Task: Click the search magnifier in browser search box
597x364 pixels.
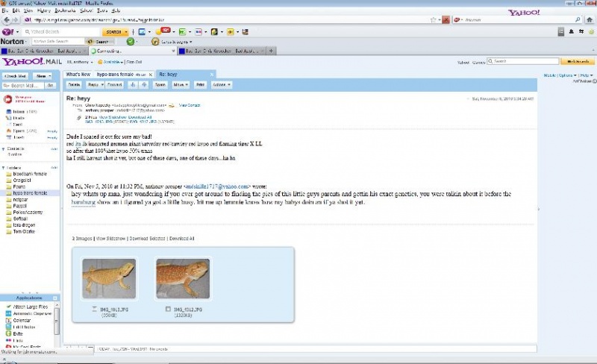Action: point(578,20)
